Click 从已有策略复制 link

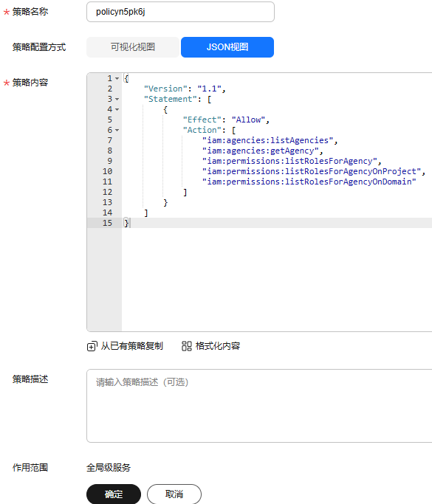coord(132,346)
